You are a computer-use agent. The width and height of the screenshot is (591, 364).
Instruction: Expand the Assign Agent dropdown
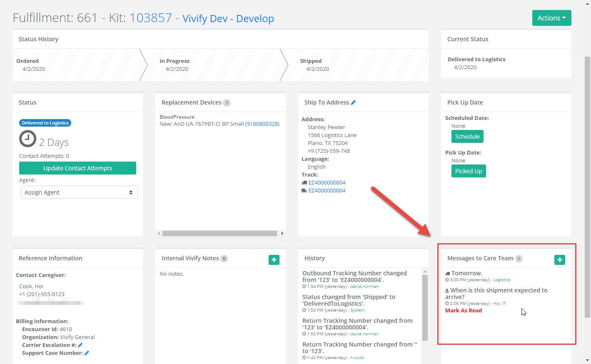pyautogui.click(x=79, y=192)
